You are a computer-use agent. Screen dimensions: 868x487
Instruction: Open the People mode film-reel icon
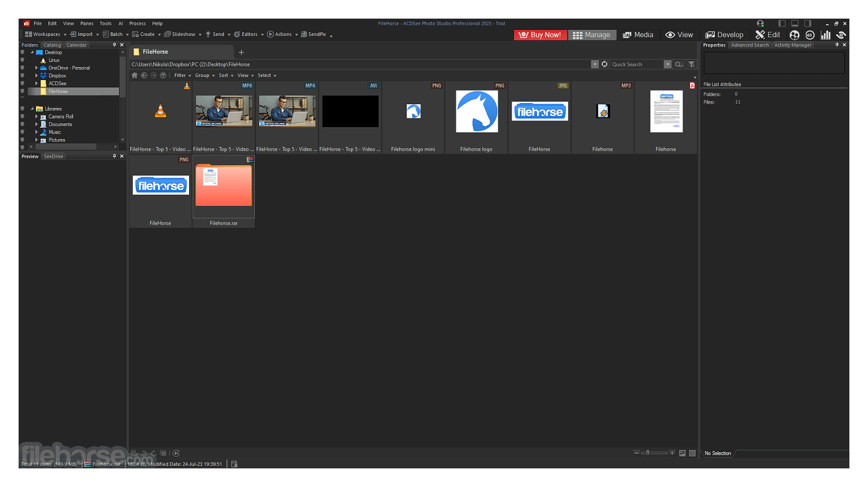(x=794, y=35)
